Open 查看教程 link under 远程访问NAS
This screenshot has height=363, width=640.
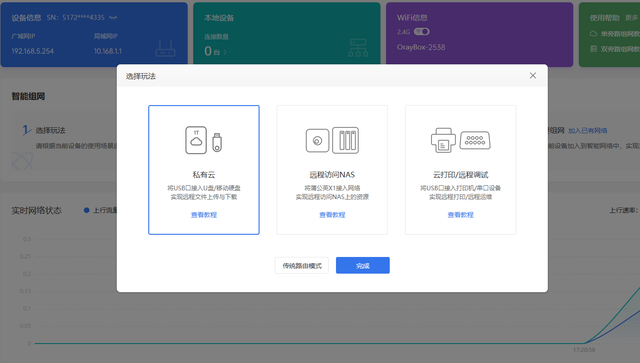coord(332,215)
